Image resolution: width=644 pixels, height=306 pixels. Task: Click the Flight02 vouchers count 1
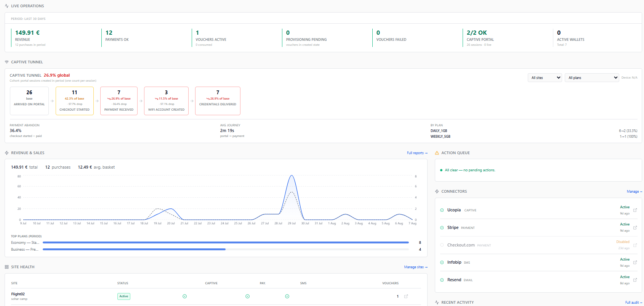[x=397, y=296]
